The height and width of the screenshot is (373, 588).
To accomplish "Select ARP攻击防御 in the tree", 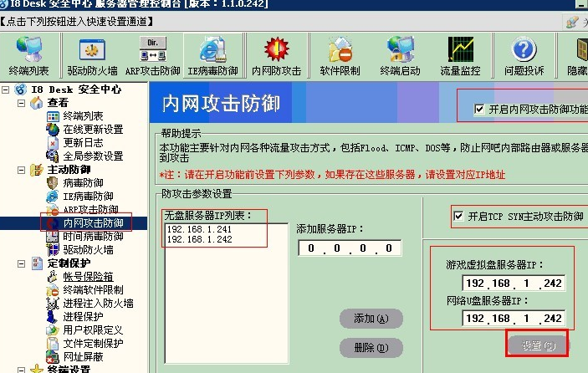I will pos(90,209).
